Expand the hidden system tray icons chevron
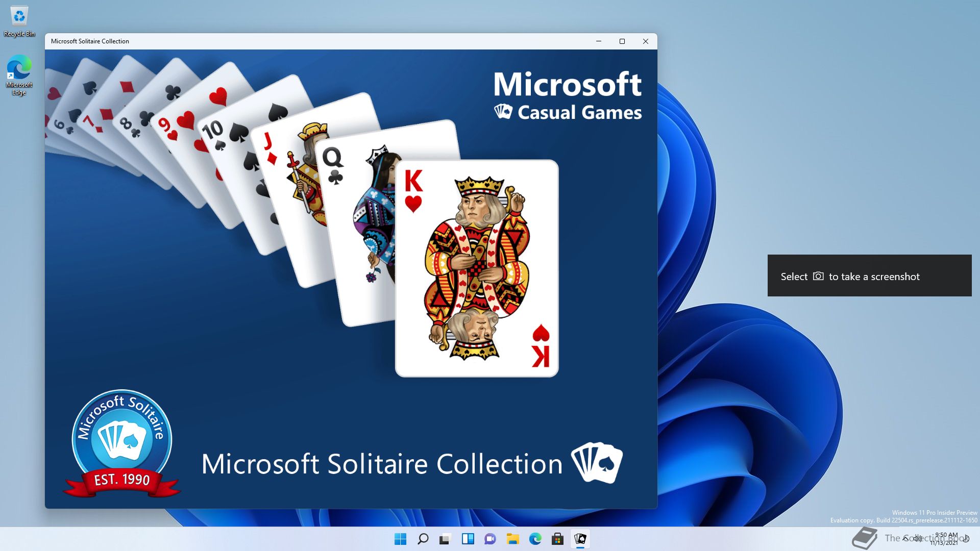The width and height of the screenshot is (980, 551). point(906,538)
